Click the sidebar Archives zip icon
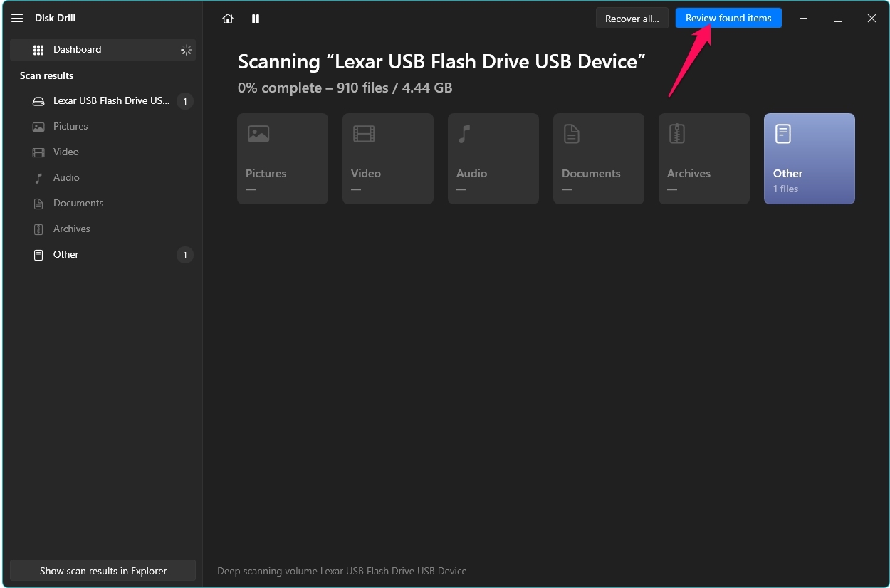Viewport: 890px width, 588px height. point(38,229)
